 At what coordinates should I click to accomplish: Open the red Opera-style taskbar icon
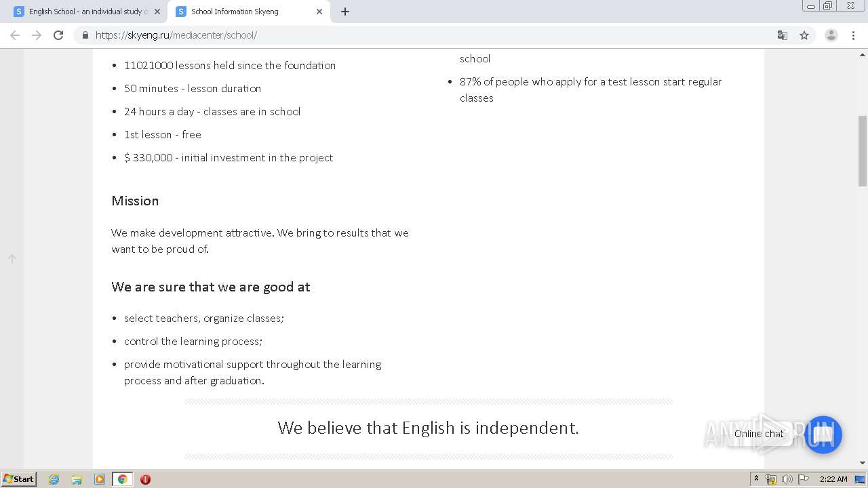145,479
